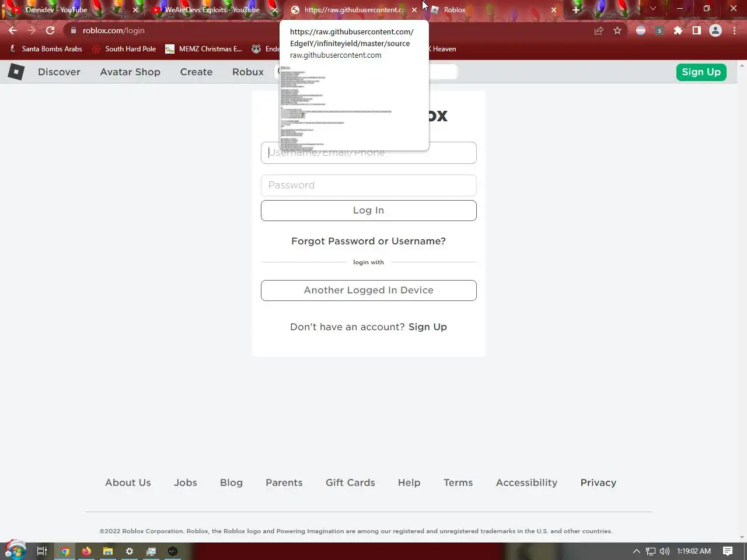
Task: Switch to the WeAreDevs Exploits - YouTube tab
Action: tap(212, 10)
